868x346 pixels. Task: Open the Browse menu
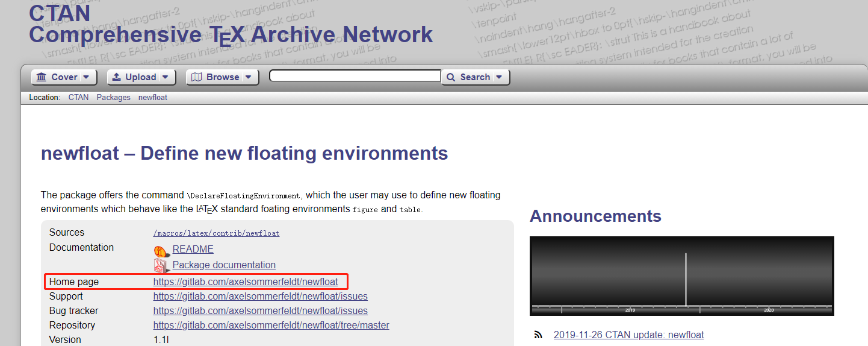coord(223,77)
